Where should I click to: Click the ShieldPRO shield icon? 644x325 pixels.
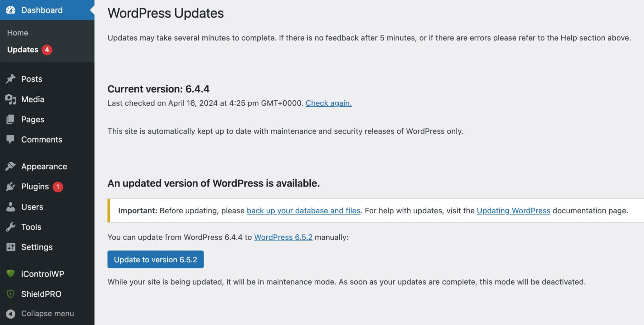pos(10,294)
